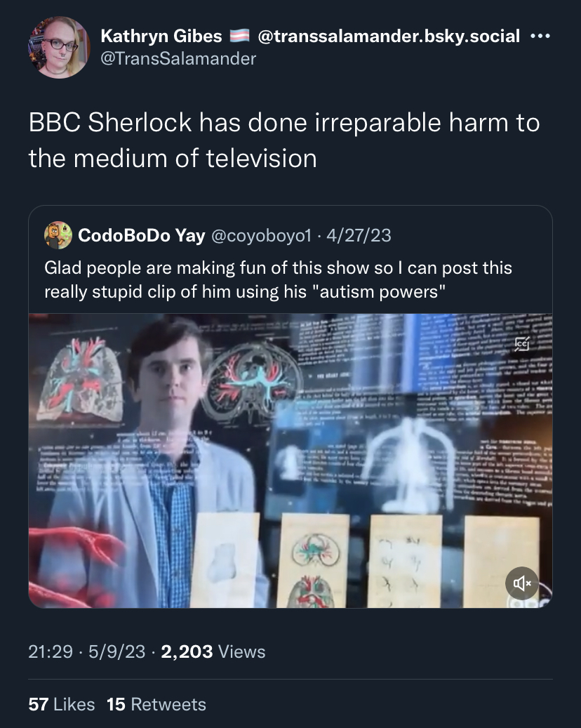This screenshot has height=728, width=581.
Task: Click the 21:29 · 5/9/23 timestamp
Action: [x=87, y=652]
